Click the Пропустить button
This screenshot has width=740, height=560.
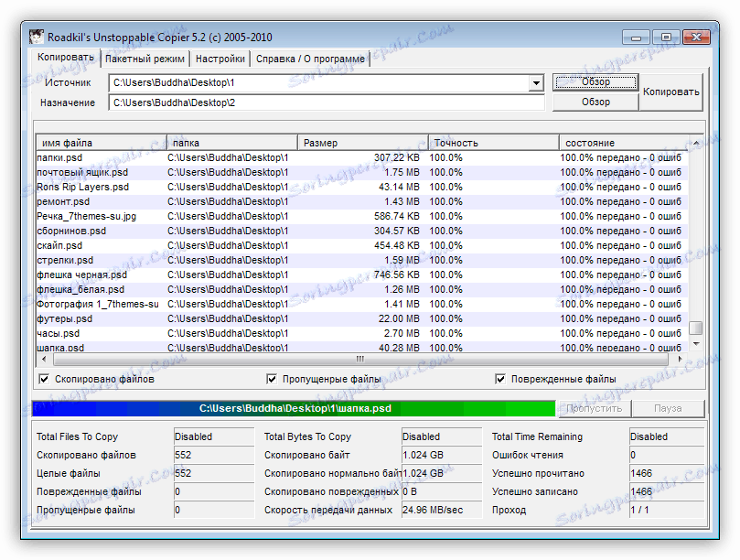click(x=595, y=408)
